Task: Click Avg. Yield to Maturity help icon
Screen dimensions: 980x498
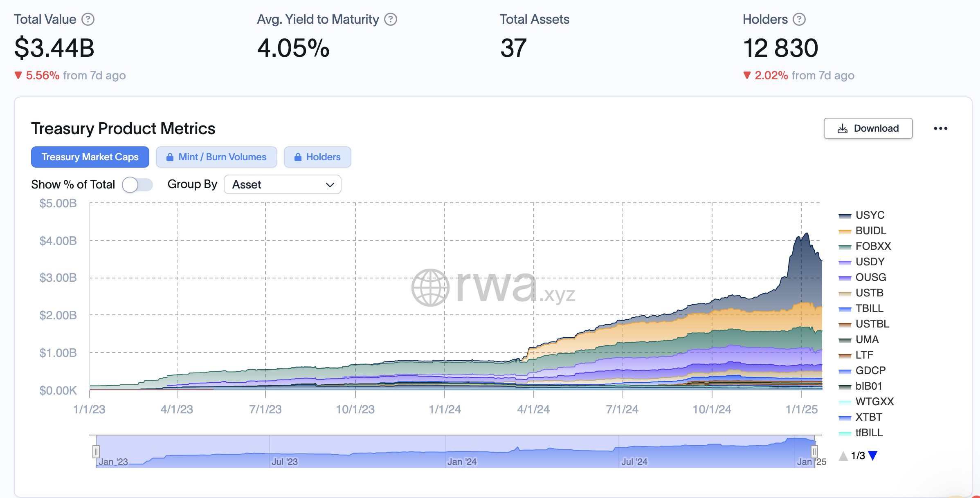Action: (391, 19)
